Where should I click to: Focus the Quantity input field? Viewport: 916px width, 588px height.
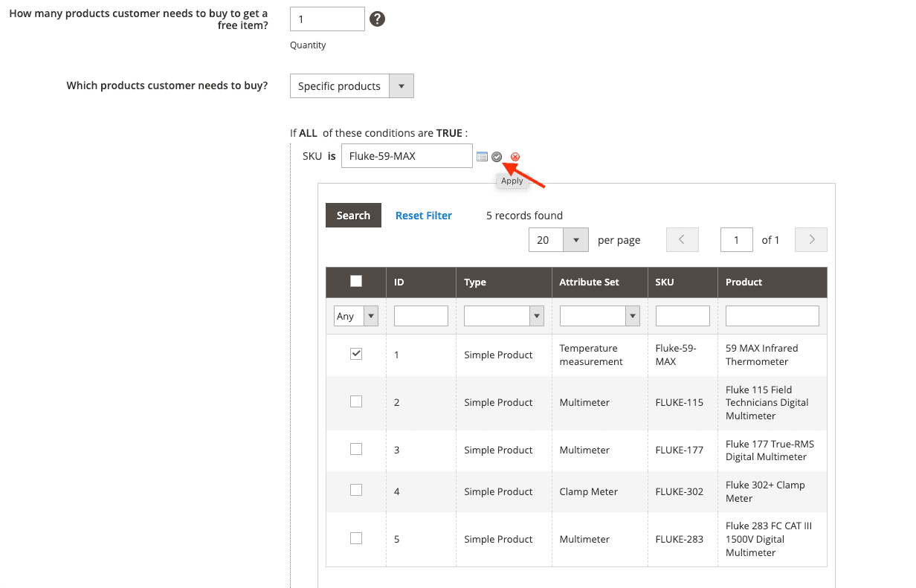pyautogui.click(x=327, y=19)
